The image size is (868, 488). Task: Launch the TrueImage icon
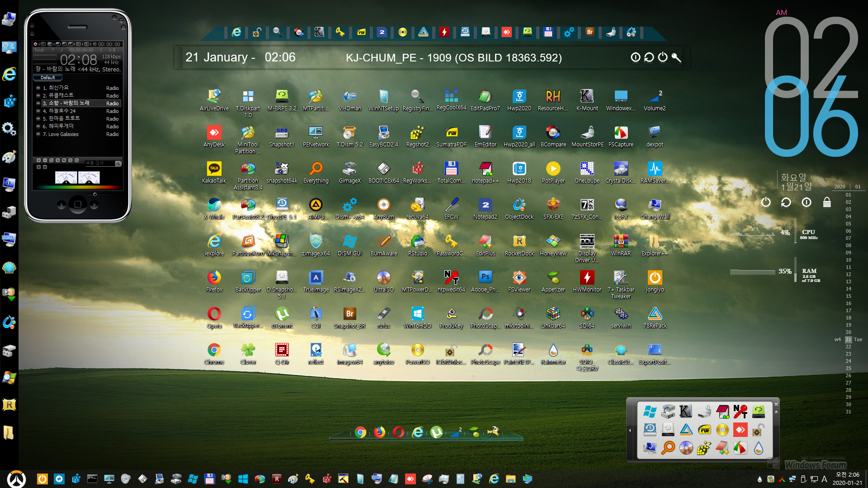[316, 281]
